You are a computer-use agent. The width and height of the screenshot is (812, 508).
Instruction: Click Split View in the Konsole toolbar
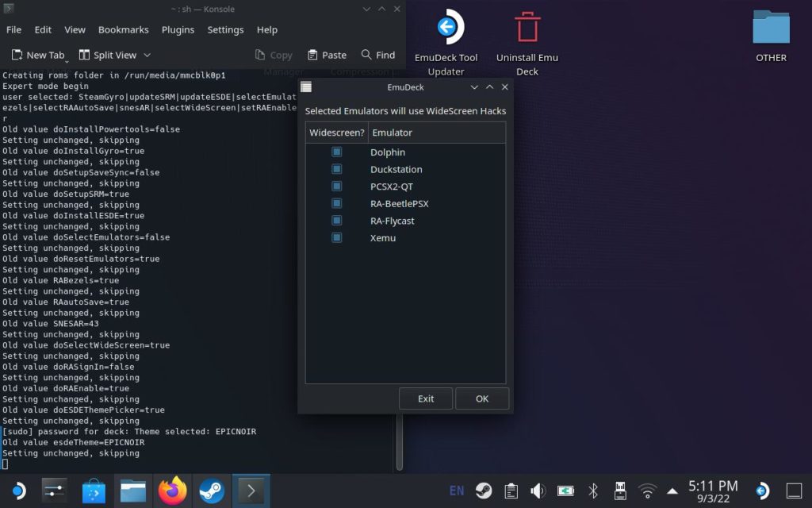(108, 55)
